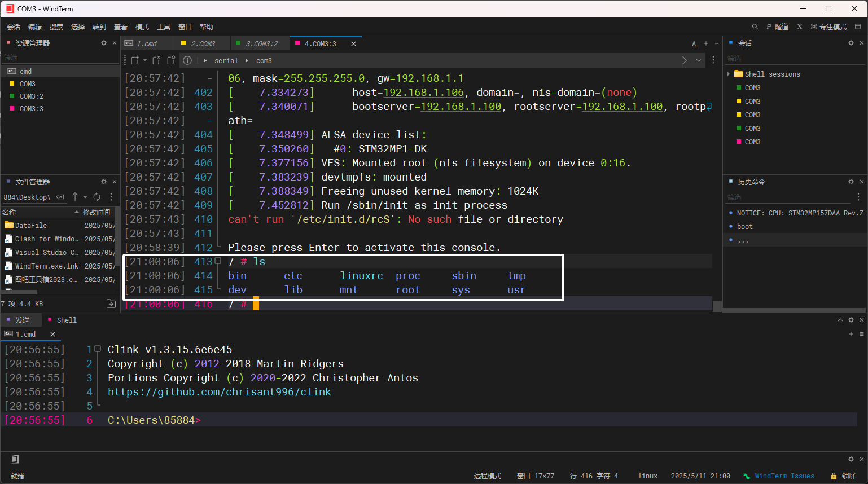This screenshot has width=868, height=484.
Task: Open the github.com/chrisant996/clink link
Action: click(x=220, y=391)
